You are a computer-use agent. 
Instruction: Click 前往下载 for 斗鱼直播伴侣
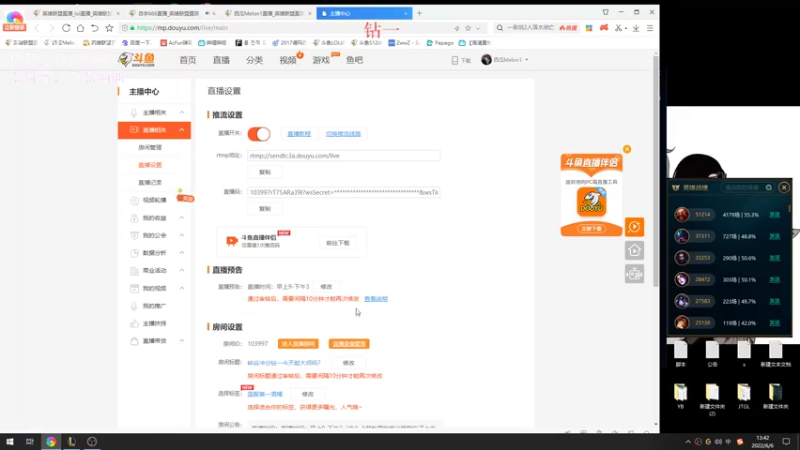coord(338,243)
